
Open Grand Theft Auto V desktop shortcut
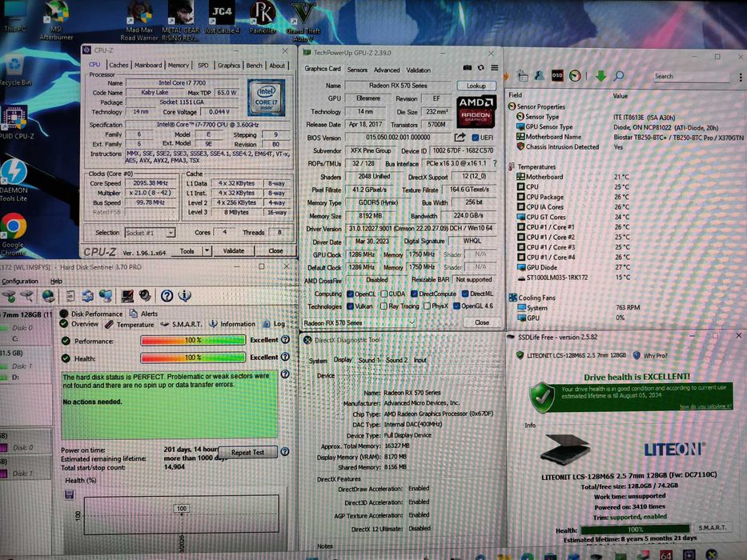tap(303, 21)
